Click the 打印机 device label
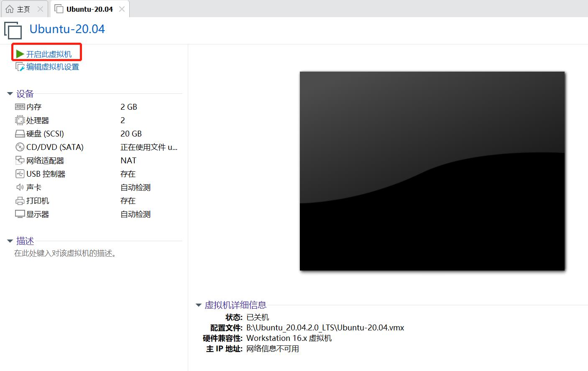 38,201
